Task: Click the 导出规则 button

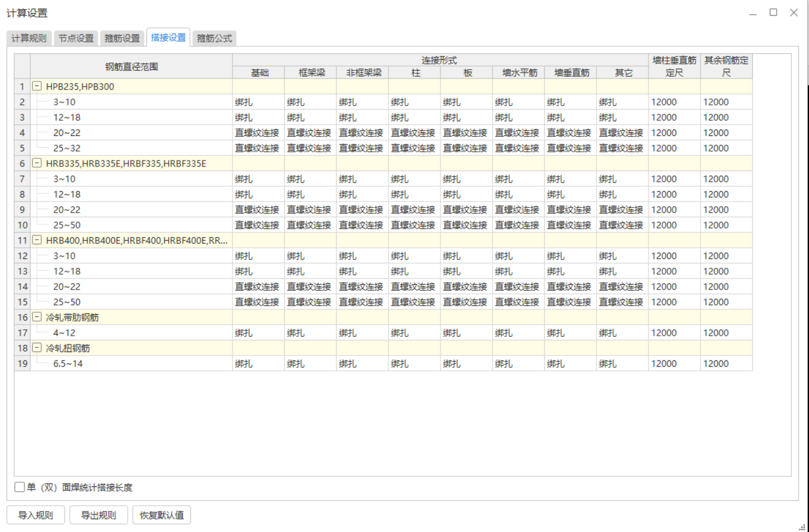Action: tap(98, 515)
